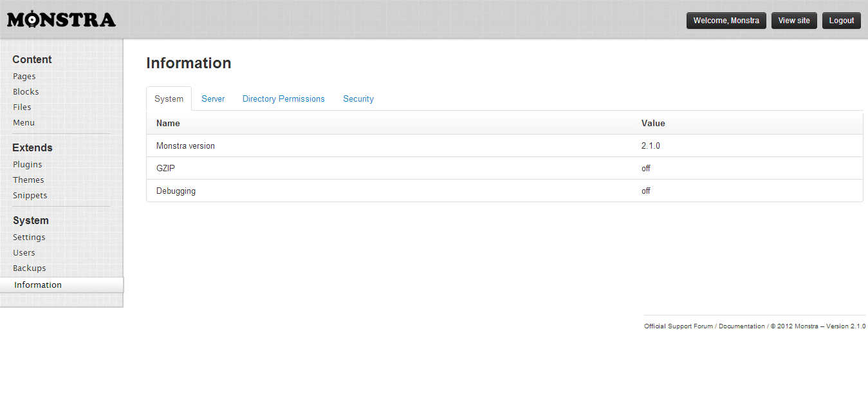Select the System tab
This screenshot has height=403, width=868.
pos(169,99)
